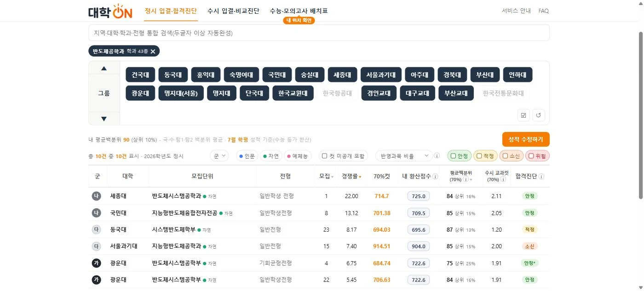This screenshot has width=644, height=291.
Task: Click info icon next to 반영과목 비율
Action: tap(437, 156)
